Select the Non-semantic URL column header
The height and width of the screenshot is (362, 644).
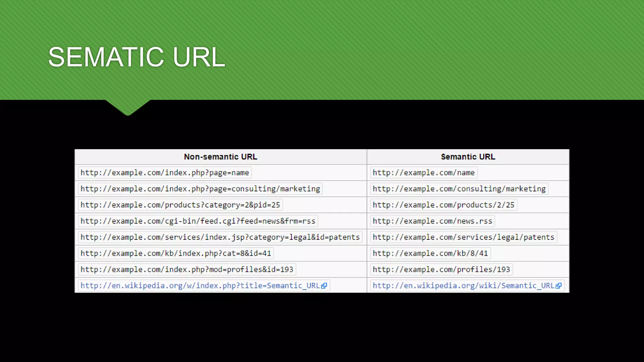click(220, 157)
